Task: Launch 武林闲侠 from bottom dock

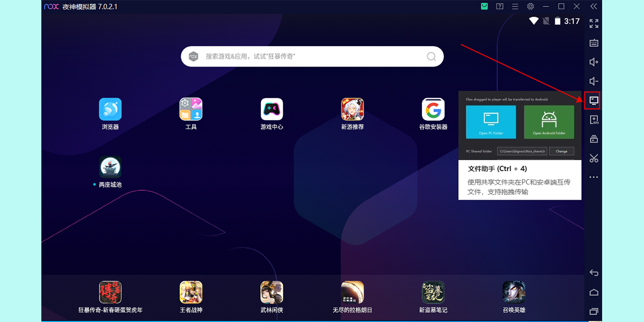Action: pyautogui.click(x=272, y=292)
